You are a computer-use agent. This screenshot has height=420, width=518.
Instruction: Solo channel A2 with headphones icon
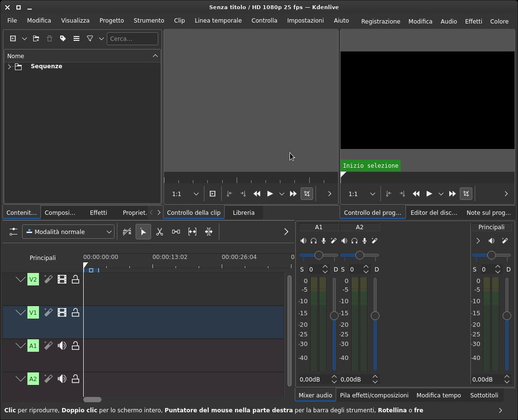tap(354, 241)
